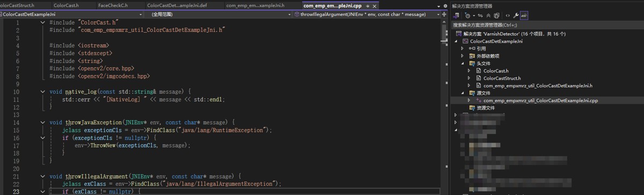Expand com_emp_empxmrz_util_ColorCastDetExampleJni.h node
This screenshot has width=644, height=195.
point(469,86)
